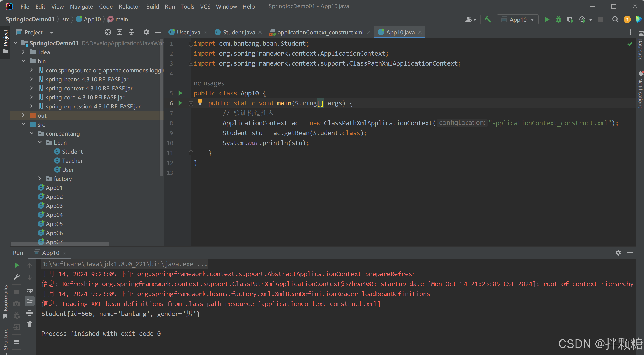This screenshot has height=355, width=644.
Task: Click the Debug bug icon in toolbar
Action: [x=558, y=19]
